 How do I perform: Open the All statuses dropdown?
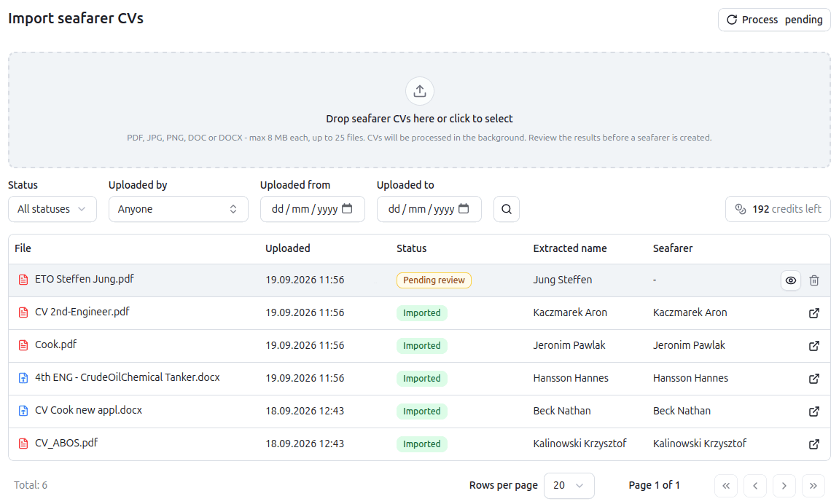(52, 209)
